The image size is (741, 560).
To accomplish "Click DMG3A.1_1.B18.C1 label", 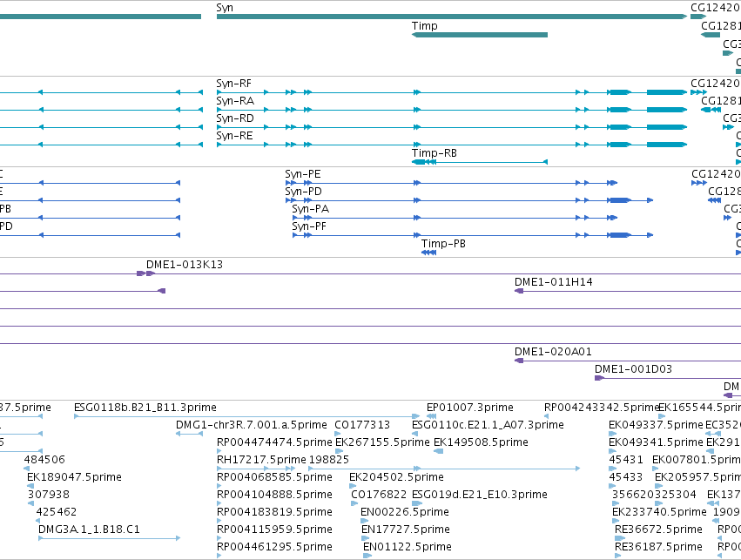I will pyautogui.click(x=89, y=530).
